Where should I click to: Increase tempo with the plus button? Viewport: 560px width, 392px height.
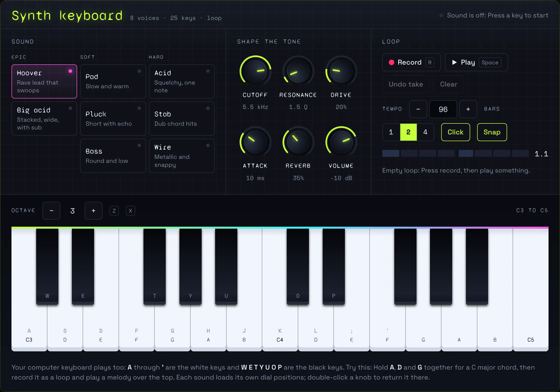click(x=468, y=109)
